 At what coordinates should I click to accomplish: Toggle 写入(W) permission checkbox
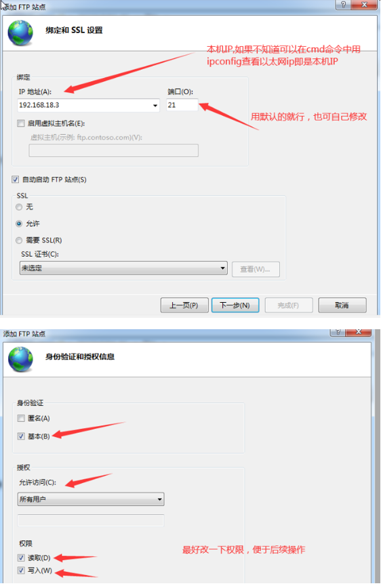coord(21,570)
